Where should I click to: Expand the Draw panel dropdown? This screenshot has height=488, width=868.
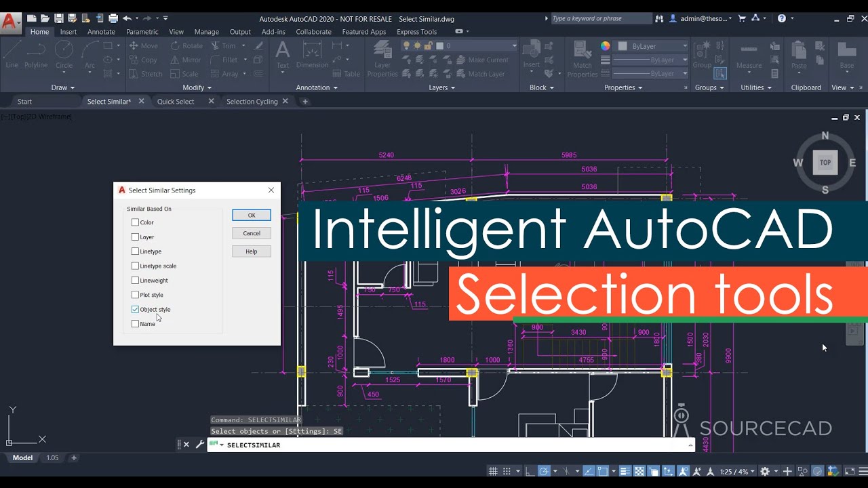coord(63,87)
